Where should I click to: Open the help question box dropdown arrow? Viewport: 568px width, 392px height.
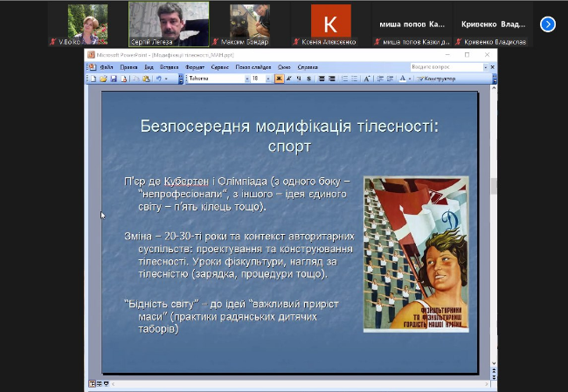[485, 67]
